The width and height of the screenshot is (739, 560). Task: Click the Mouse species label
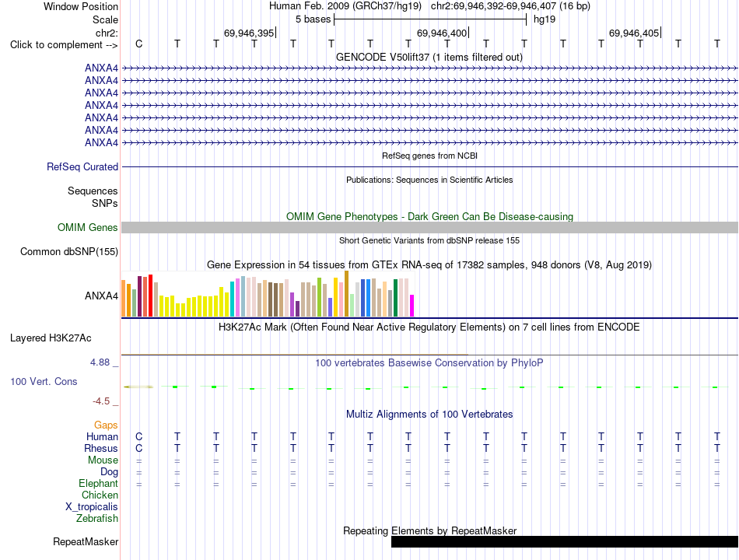coord(103,460)
